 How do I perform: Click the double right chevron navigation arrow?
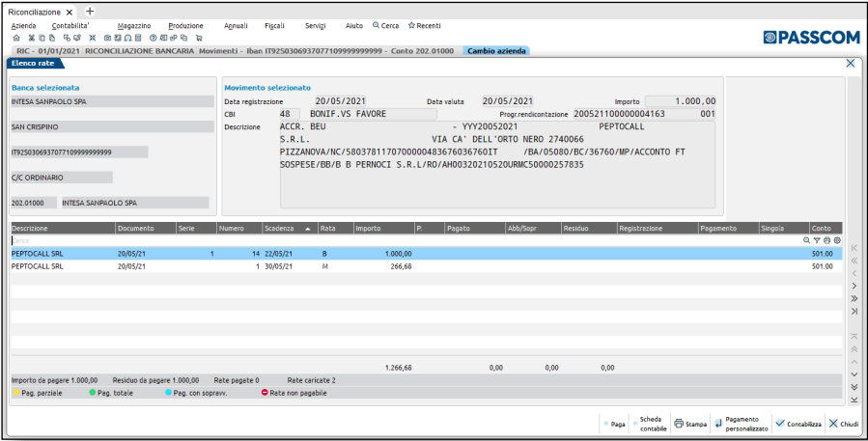[854, 299]
